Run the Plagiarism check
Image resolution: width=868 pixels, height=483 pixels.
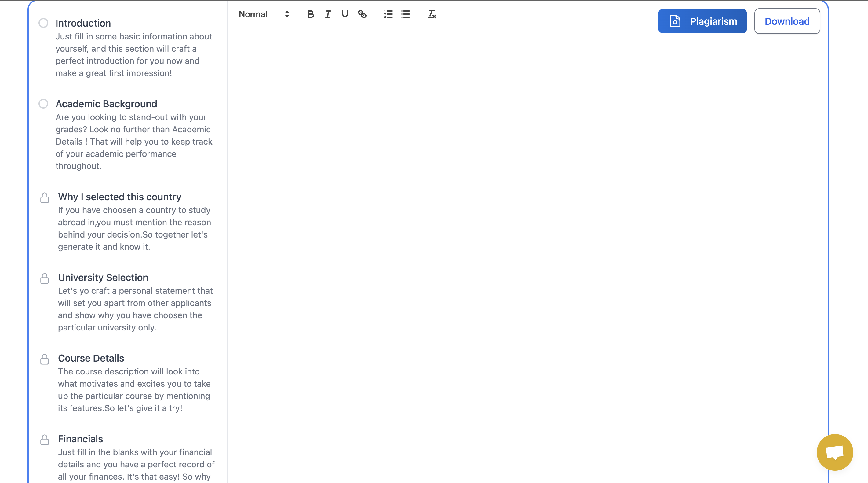pos(702,21)
